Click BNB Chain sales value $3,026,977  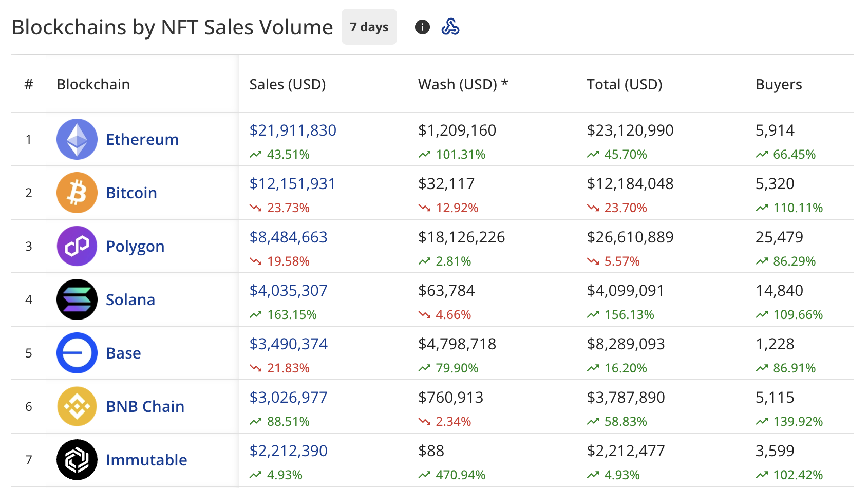(288, 398)
